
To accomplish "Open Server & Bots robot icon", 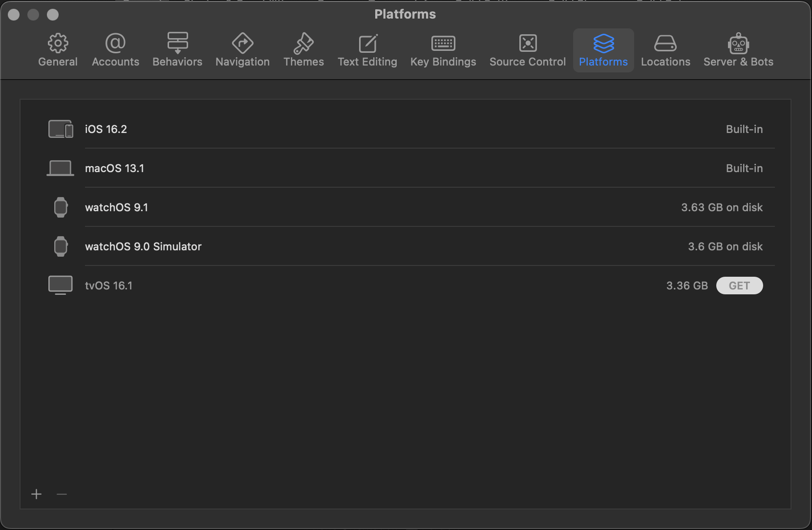I will pyautogui.click(x=738, y=44).
